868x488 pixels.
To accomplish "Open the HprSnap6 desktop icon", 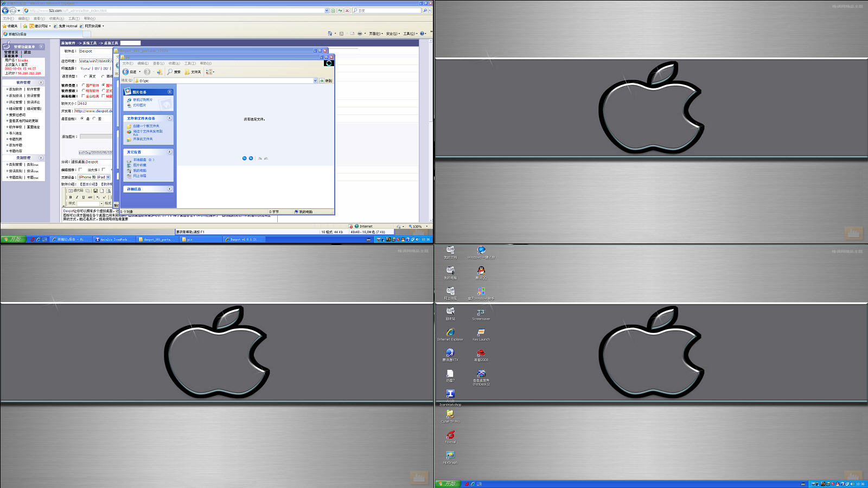I will (x=450, y=458).
